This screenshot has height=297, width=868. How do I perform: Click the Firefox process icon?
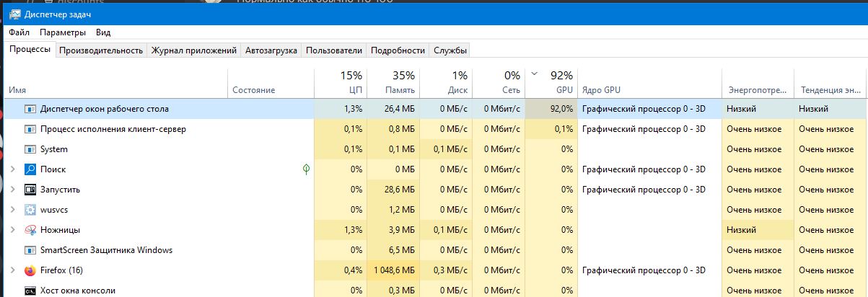pyautogui.click(x=30, y=270)
